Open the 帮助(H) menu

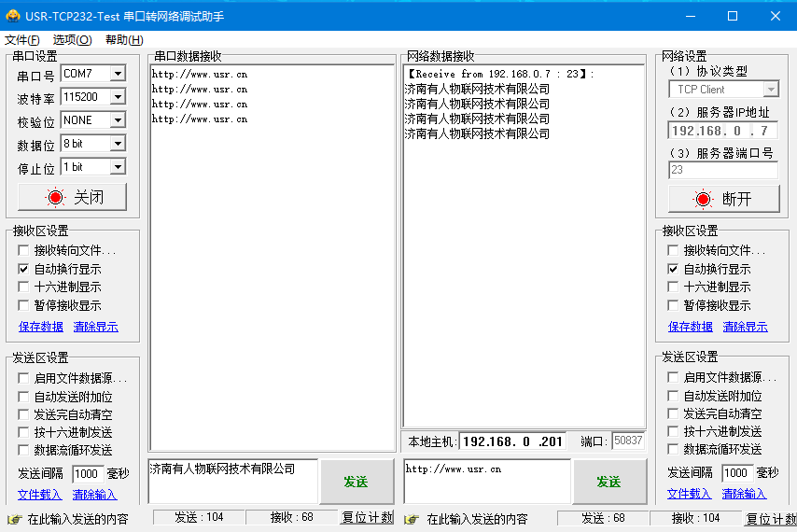click(x=124, y=39)
